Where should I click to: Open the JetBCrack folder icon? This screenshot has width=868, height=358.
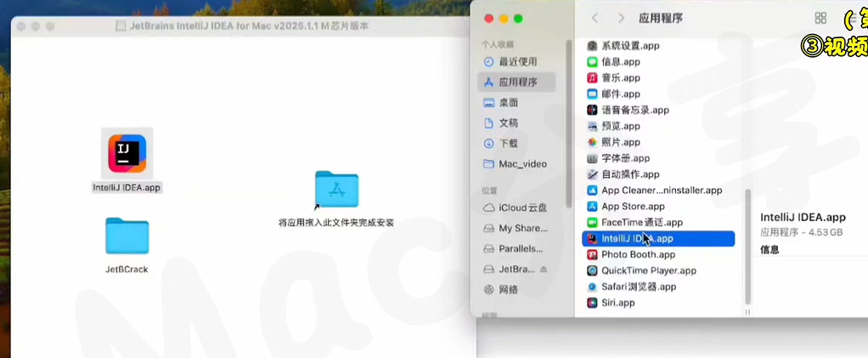point(127,236)
